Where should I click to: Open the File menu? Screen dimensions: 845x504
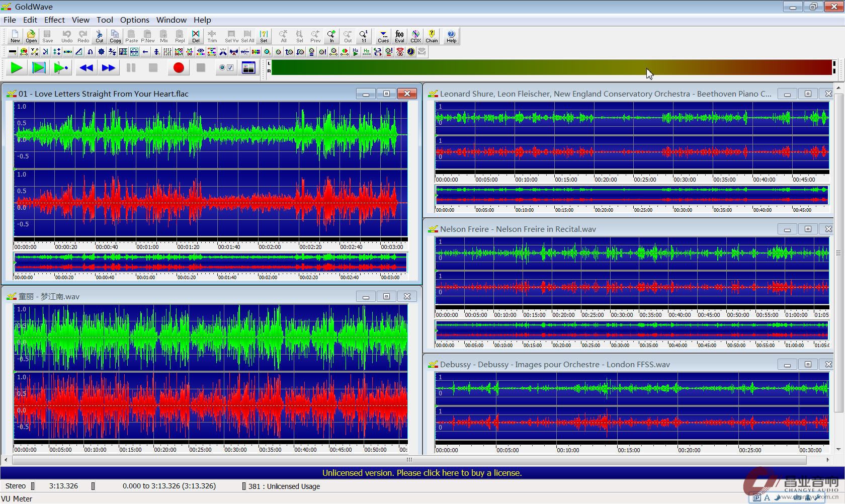point(10,20)
